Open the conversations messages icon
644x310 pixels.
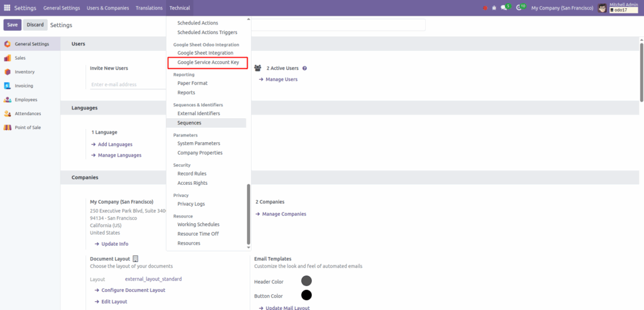coord(504,8)
